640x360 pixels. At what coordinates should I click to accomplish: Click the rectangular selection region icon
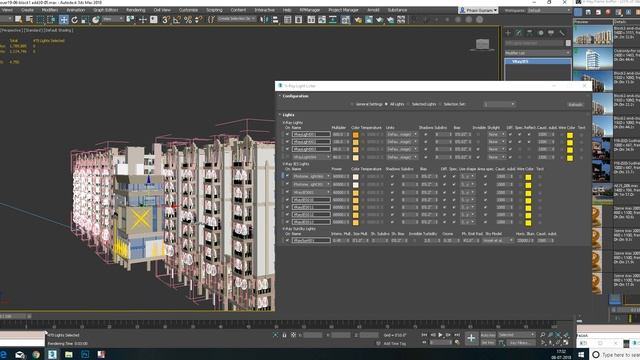tap(40, 19)
